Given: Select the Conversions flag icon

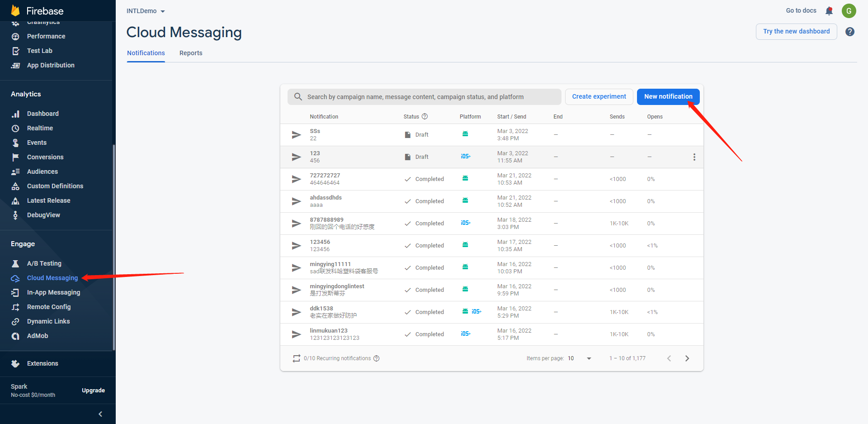Looking at the screenshot, I should pyautogui.click(x=15, y=157).
